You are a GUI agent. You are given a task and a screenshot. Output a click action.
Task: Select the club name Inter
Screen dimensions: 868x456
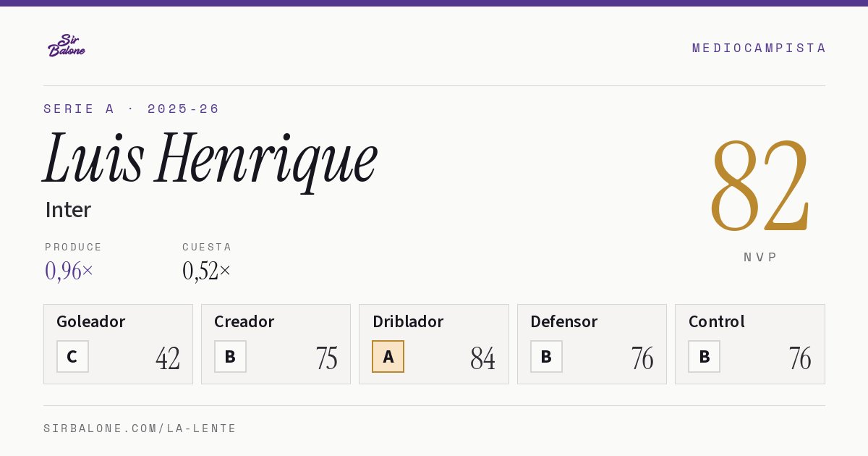pos(68,210)
